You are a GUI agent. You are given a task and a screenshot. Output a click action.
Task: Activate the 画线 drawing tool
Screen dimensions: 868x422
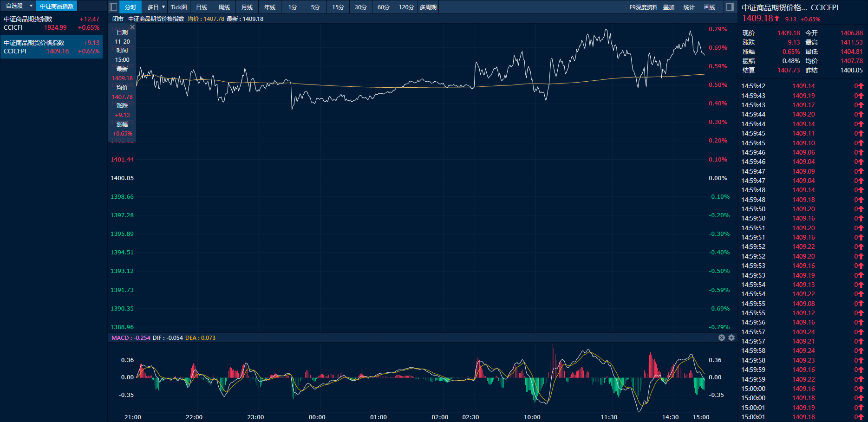[710, 7]
